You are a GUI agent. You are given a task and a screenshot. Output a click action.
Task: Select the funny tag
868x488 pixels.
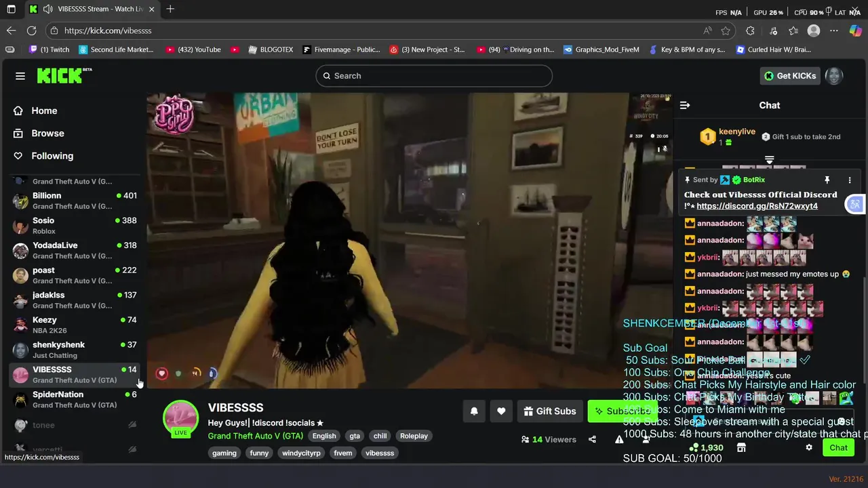[259, 453]
